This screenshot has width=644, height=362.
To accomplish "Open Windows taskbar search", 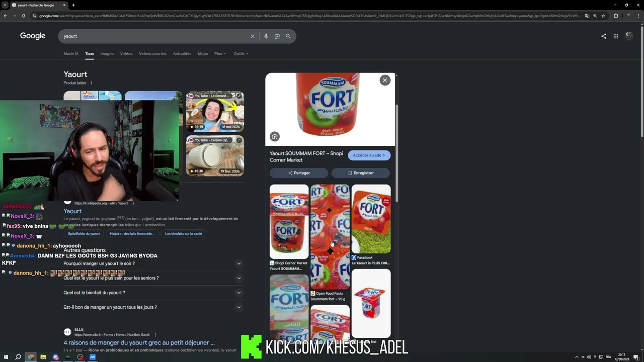I will click(x=18, y=357).
